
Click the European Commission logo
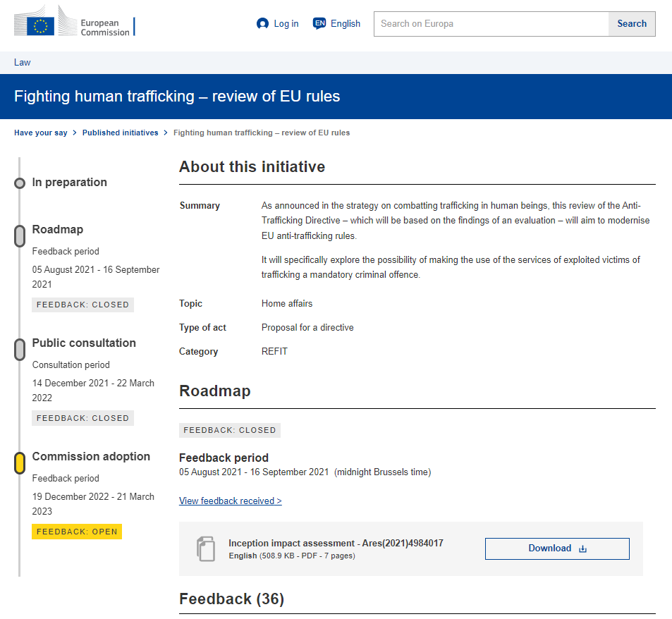pos(75,21)
